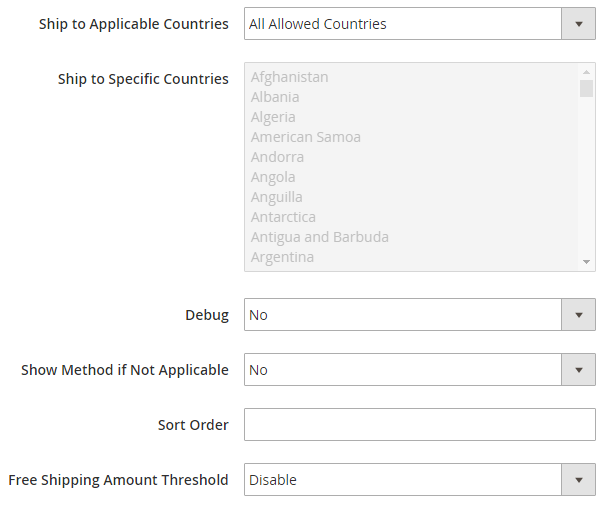Select Albania in the country list
The height and width of the screenshot is (505, 606).
click(275, 97)
